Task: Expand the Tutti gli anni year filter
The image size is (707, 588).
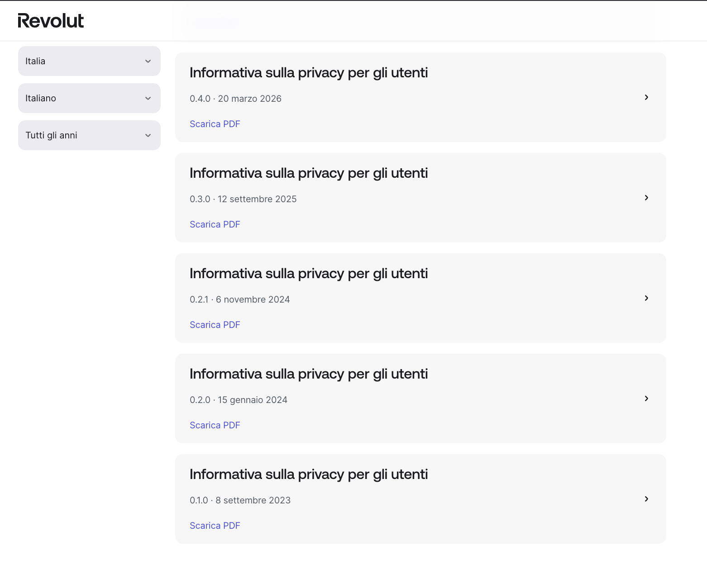Action: 89,135
